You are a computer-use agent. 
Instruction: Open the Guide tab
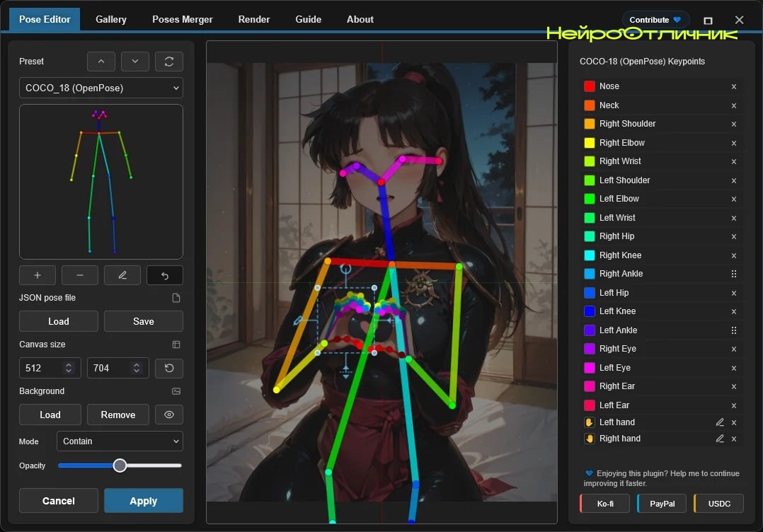click(x=309, y=19)
